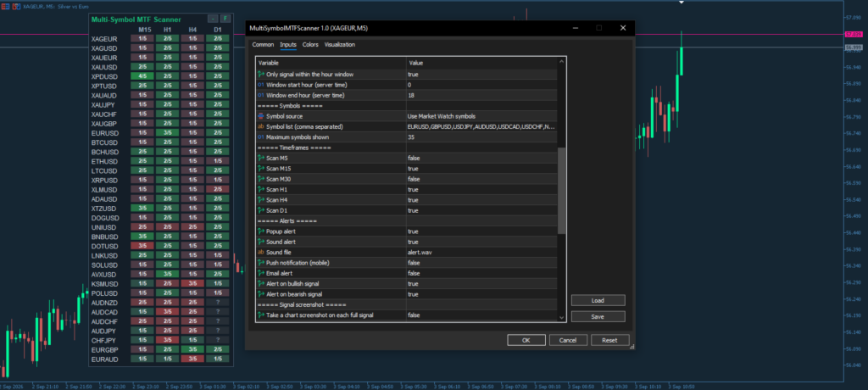This screenshot has height=390, width=868.
Task: Switch to the Common tab
Action: 263,45
